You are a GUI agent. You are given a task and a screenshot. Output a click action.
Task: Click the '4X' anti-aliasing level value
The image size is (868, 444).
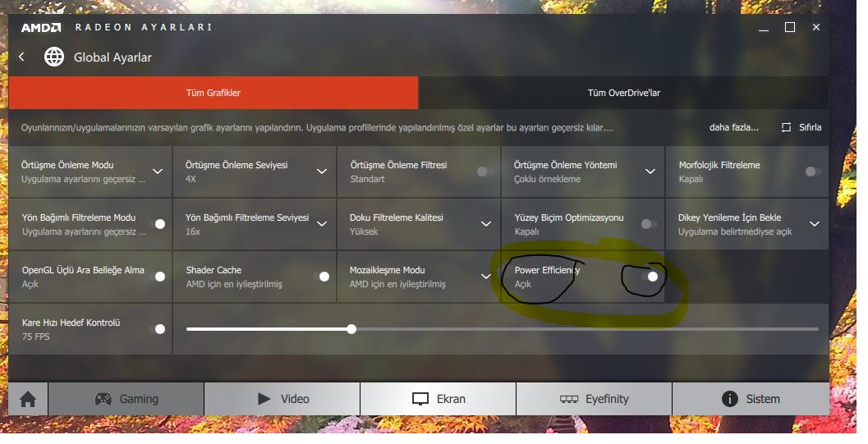[x=191, y=179]
